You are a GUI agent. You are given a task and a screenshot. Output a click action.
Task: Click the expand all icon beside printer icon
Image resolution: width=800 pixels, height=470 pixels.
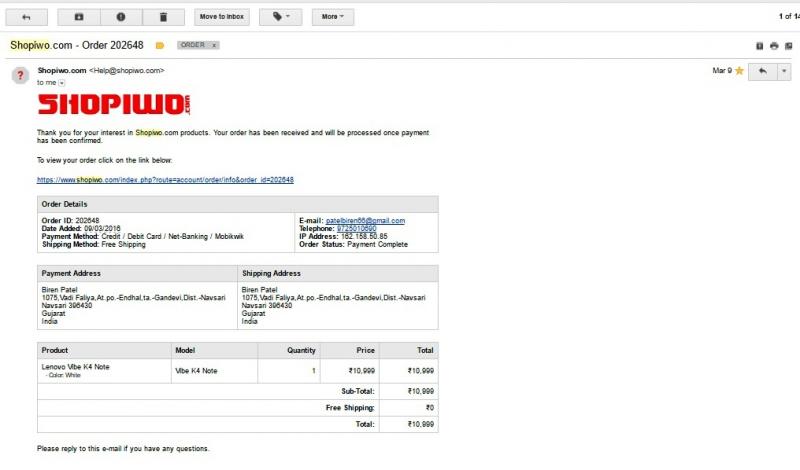click(759, 46)
